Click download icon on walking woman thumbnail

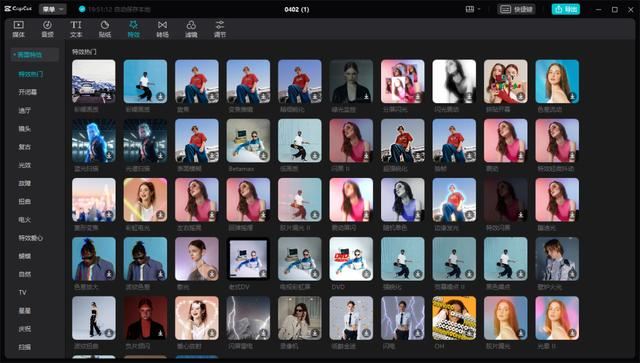pyautogui.click(x=109, y=333)
